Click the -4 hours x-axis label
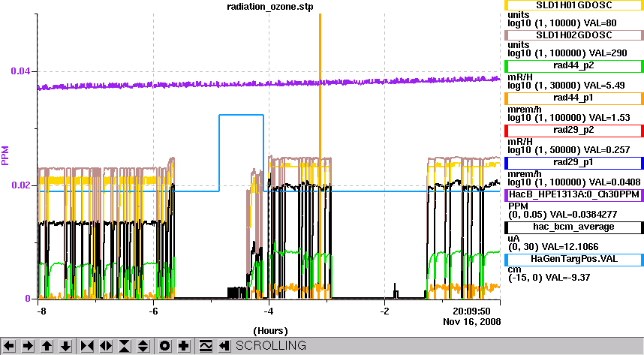The width and height of the screenshot is (644, 355). coord(269,311)
